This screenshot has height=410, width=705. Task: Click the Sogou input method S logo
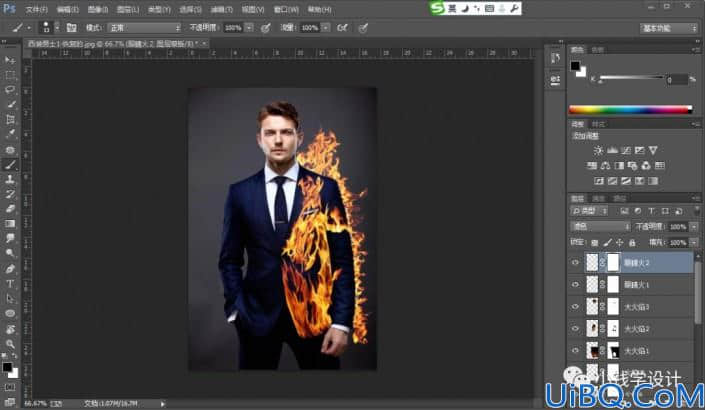pyautogui.click(x=437, y=8)
